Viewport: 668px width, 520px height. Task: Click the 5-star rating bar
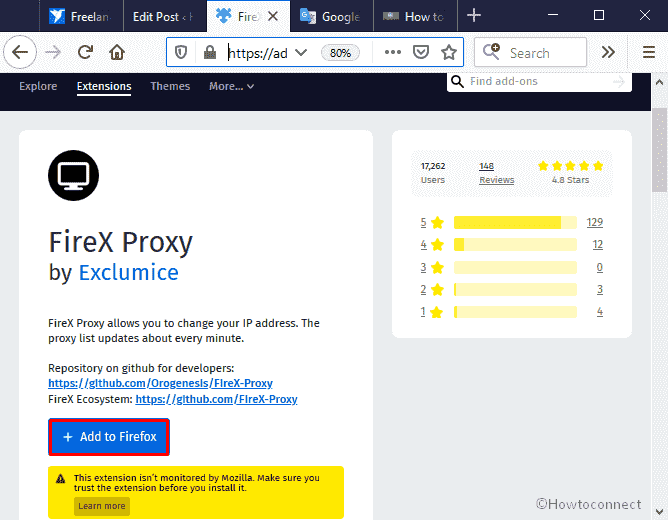tap(515, 222)
